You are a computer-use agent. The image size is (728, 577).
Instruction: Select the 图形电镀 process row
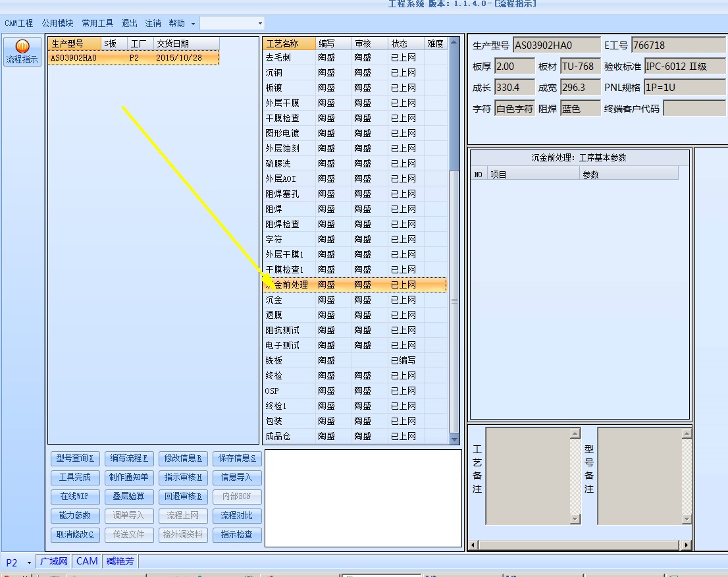click(355, 133)
